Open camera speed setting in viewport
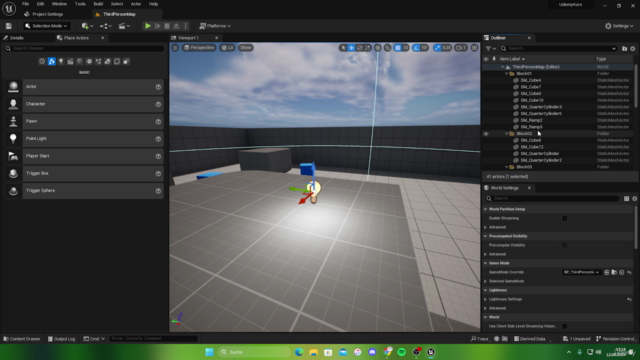The height and width of the screenshot is (360, 640). 461,48
